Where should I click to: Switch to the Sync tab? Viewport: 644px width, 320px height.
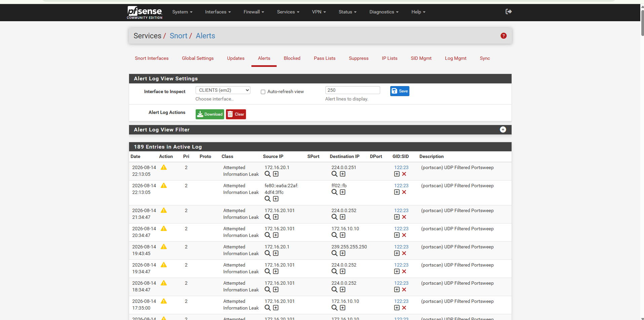[485, 58]
